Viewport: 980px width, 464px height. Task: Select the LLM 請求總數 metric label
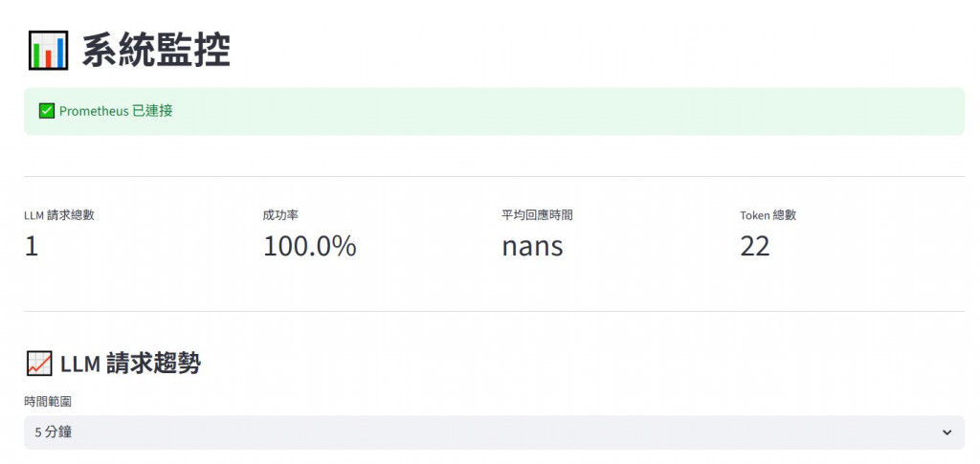pos(59,215)
